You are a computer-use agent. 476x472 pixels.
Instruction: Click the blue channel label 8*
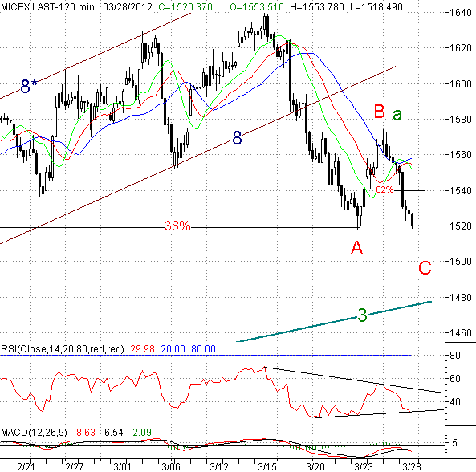(29, 86)
